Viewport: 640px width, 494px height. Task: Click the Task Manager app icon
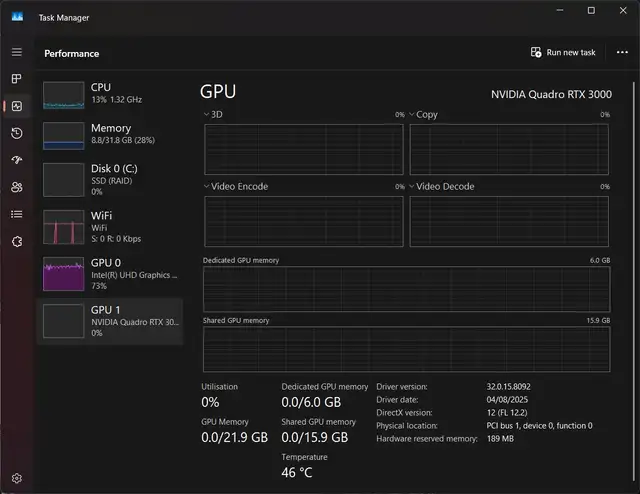(x=17, y=17)
